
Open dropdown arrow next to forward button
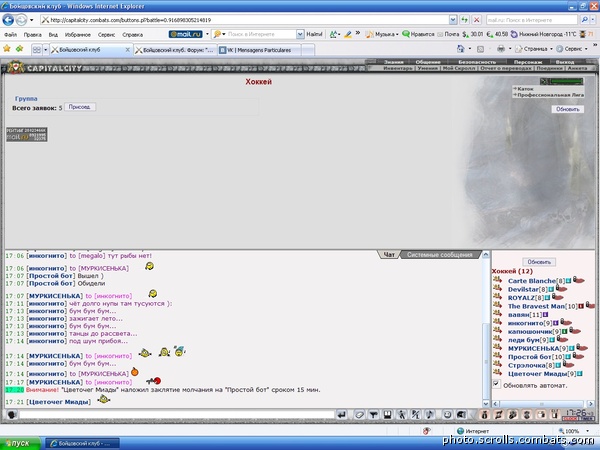pyautogui.click(x=32, y=20)
